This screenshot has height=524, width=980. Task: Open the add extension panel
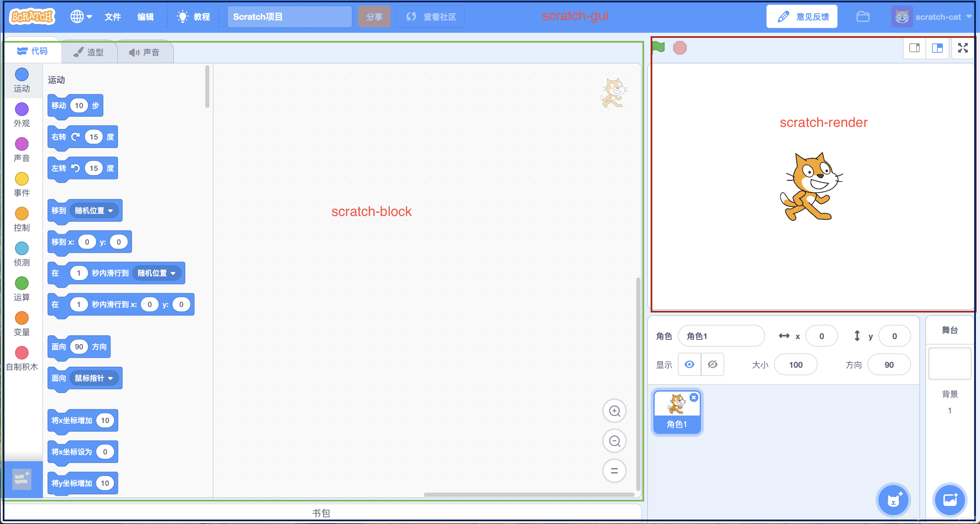tap(22, 479)
